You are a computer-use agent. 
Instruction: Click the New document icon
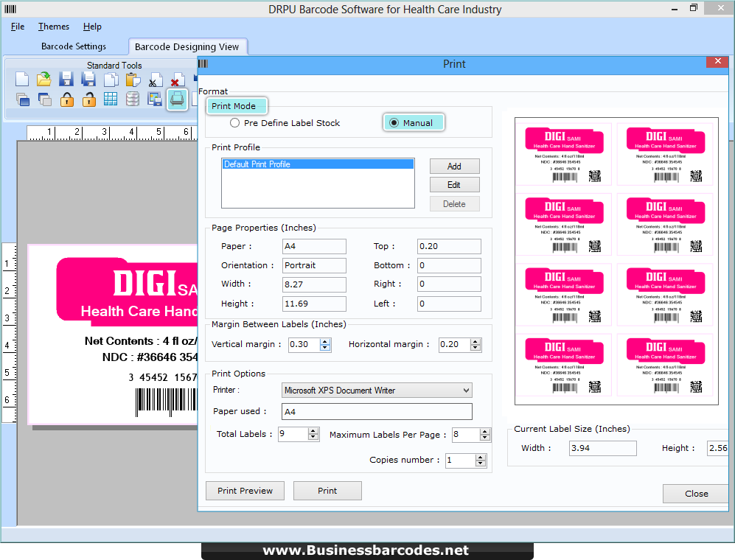(22, 79)
